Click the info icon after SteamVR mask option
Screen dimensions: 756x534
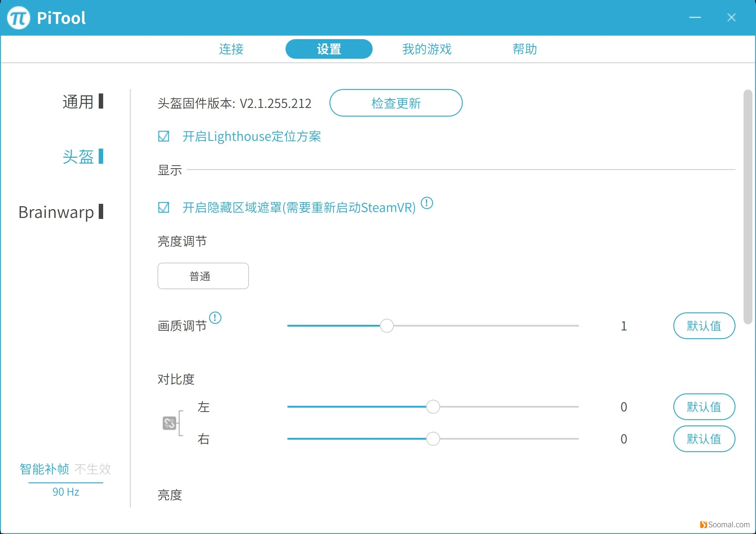coord(427,203)
